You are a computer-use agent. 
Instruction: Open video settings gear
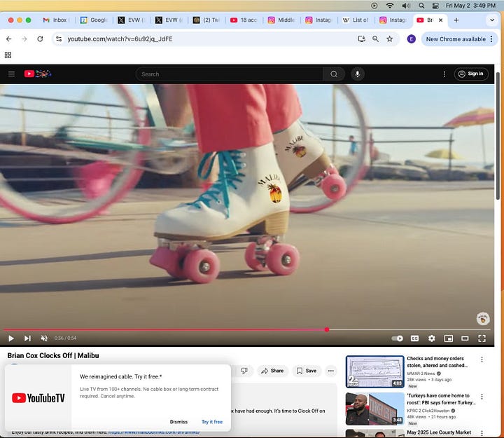(432, 338)
